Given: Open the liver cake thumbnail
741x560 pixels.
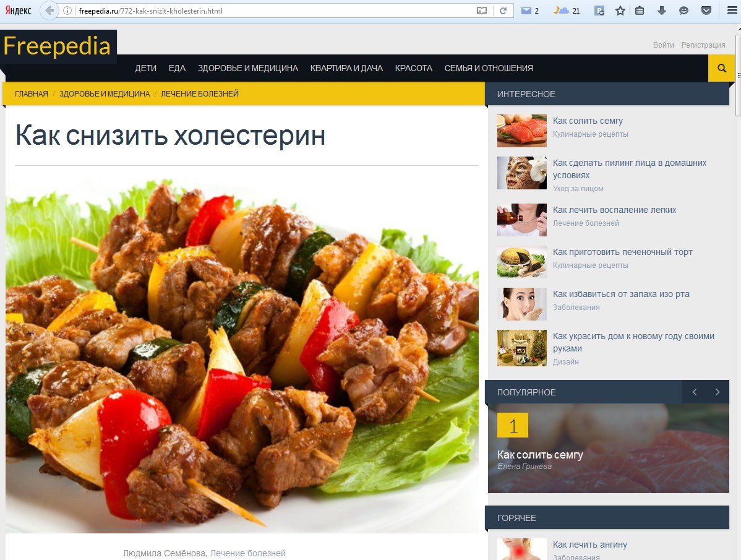Looking at the screenshot, I should tap(521, 262).
